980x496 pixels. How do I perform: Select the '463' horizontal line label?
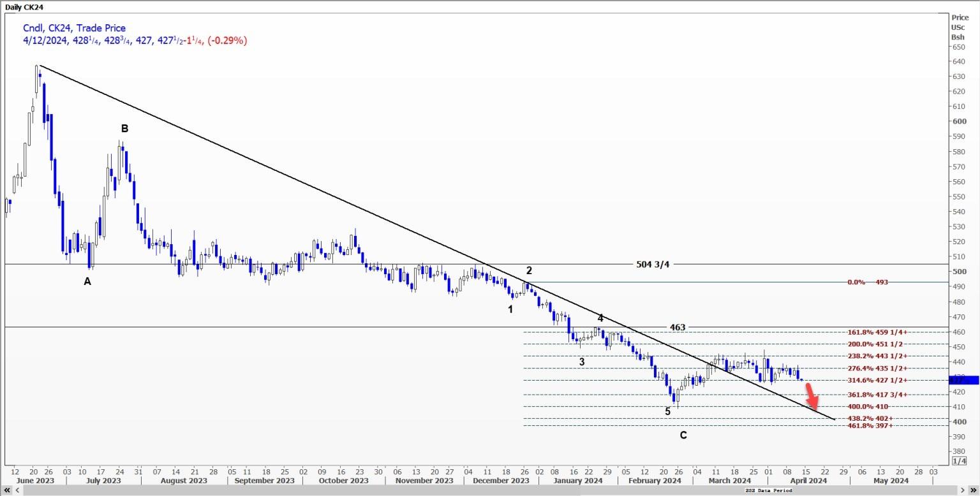point(678,327)
